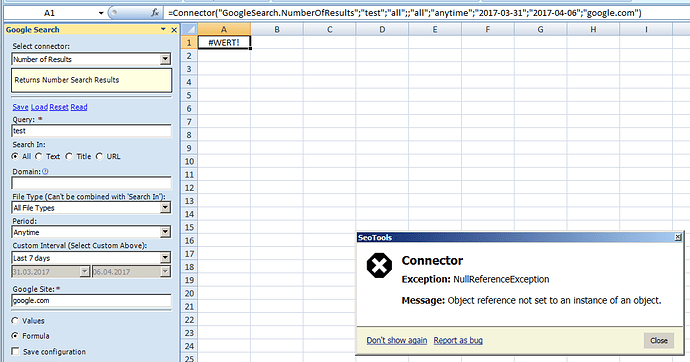
Task: Click the Save link
Action: tap(20, 107)
